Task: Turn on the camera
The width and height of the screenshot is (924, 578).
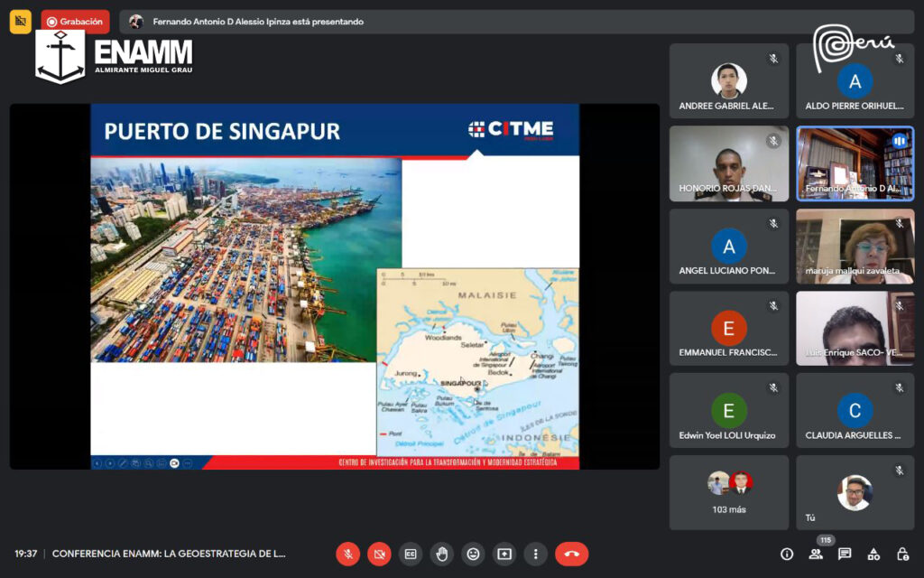Action: tap(379, 554)
